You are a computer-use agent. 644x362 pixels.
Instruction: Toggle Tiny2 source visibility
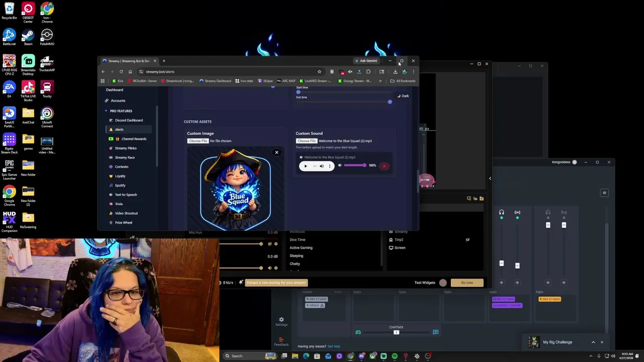(x=467, y=239)
